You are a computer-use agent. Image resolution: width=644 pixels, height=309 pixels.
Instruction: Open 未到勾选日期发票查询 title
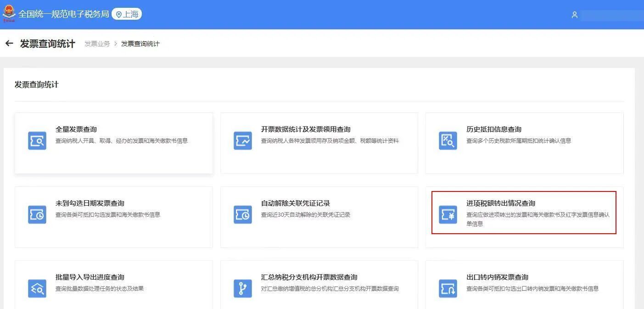(x=90, y=203)
